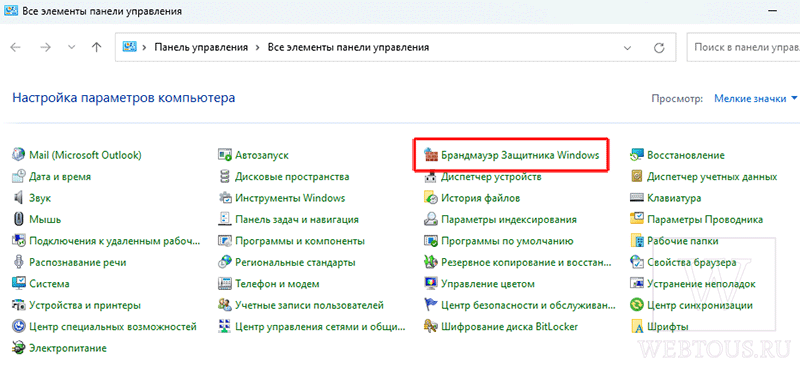Click the Электропитание power icon
This screenshot has height=367, width=800.
pos(18,348)
